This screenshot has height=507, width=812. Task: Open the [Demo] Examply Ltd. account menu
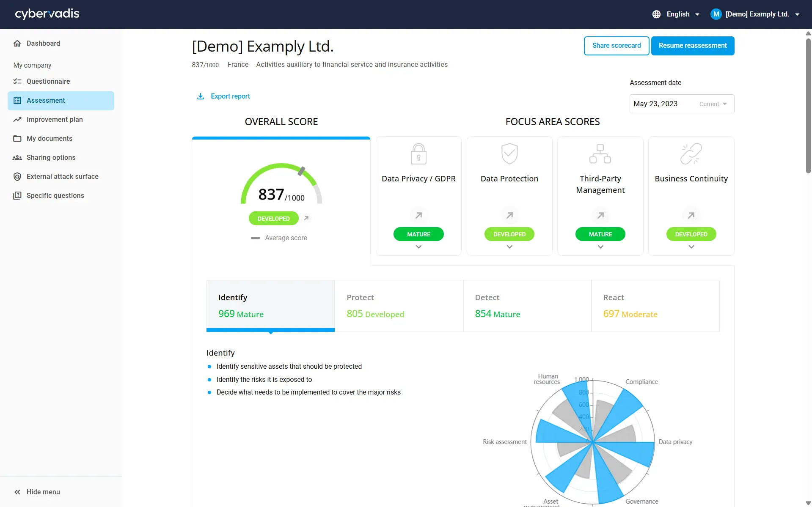[755, 14]
